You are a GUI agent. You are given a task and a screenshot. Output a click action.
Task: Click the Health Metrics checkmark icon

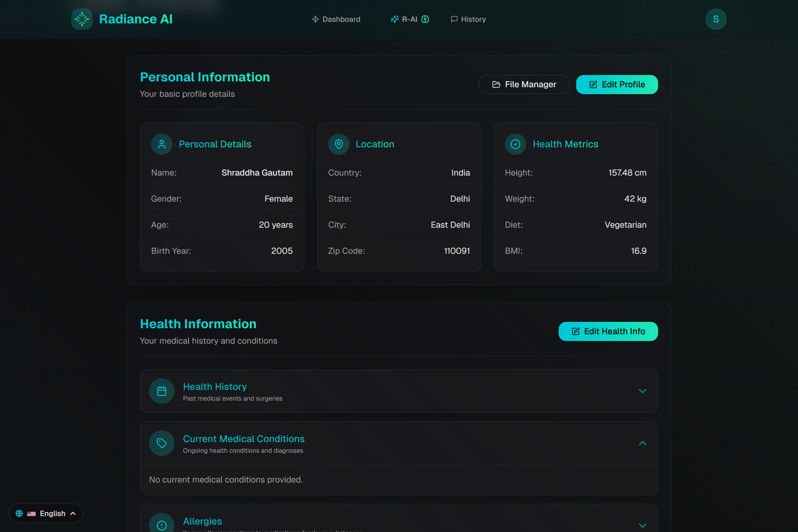pos(515,144)
